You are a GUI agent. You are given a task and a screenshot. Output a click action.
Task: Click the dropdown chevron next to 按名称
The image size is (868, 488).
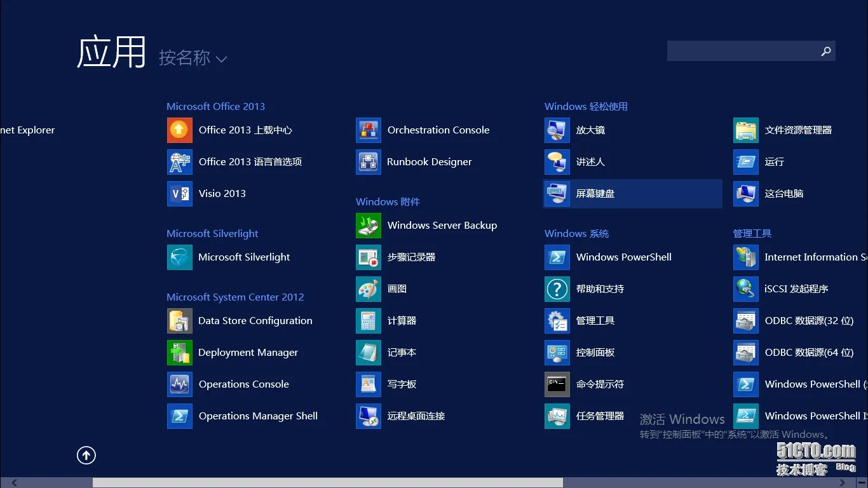(x=221, y=59)
